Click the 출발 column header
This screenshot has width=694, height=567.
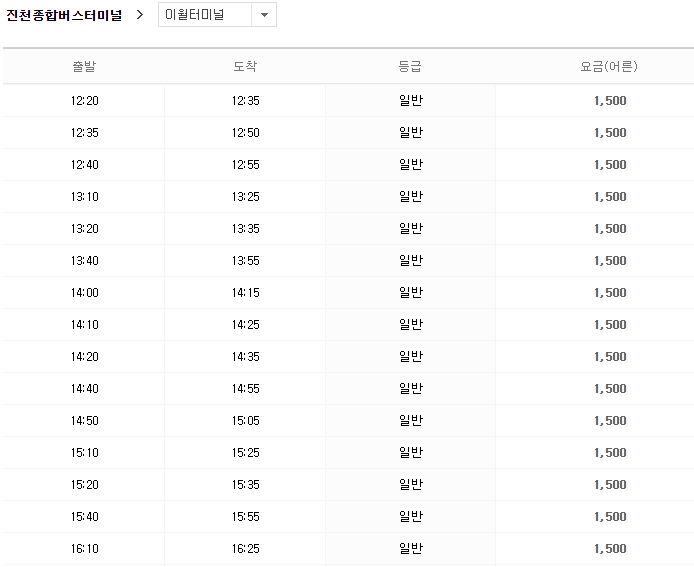[x=85, y=67]
